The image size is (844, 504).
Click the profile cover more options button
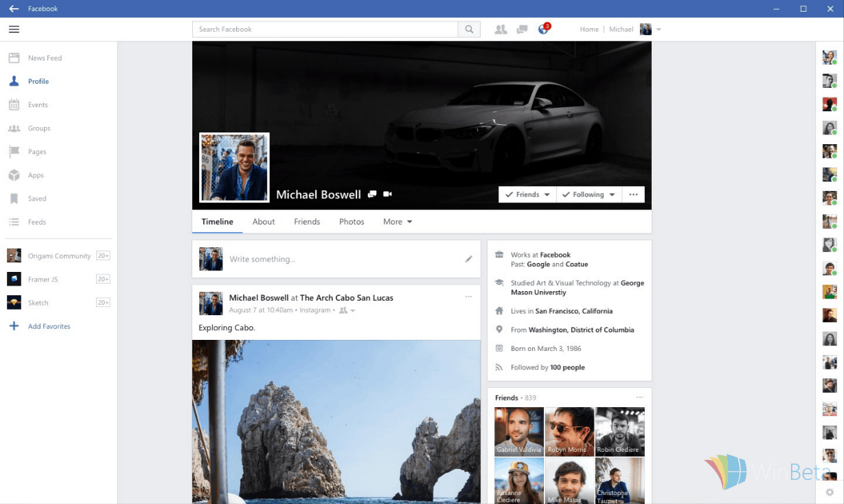tap(633, 194)
